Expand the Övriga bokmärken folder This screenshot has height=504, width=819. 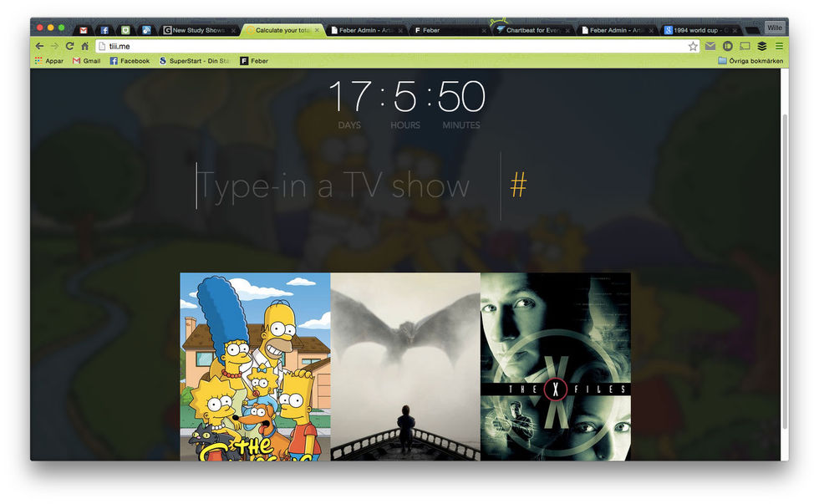point(750,61)
